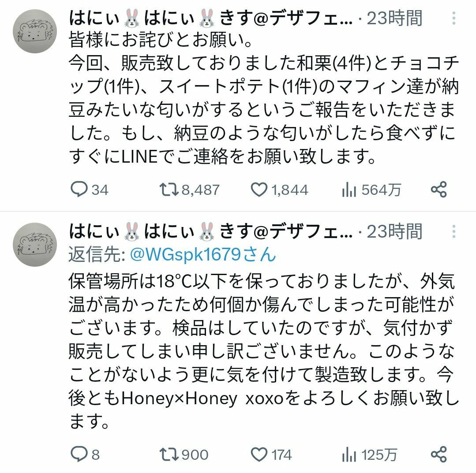Open the @WGspk1679 mention link
The height and width of the screenshot is (473, 476).
(x=203, y=254)
